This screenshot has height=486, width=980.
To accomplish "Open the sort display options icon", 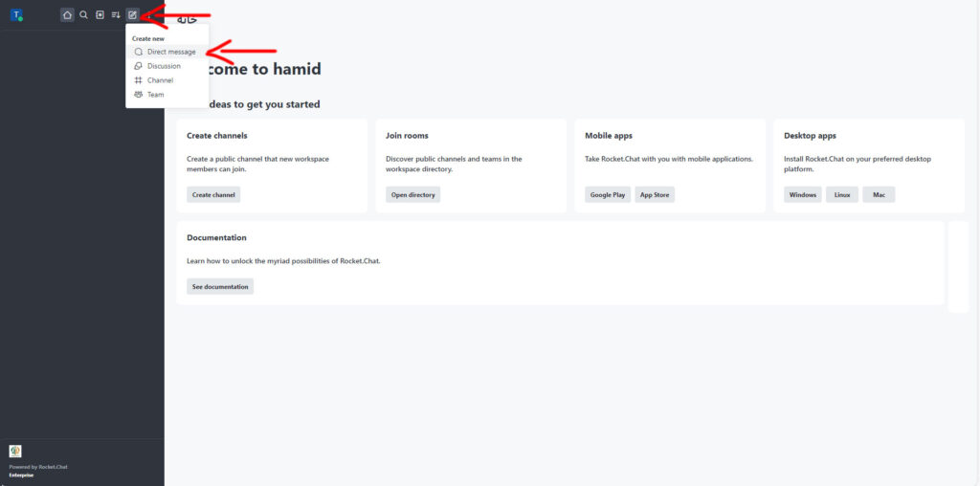I will (116, 14).
